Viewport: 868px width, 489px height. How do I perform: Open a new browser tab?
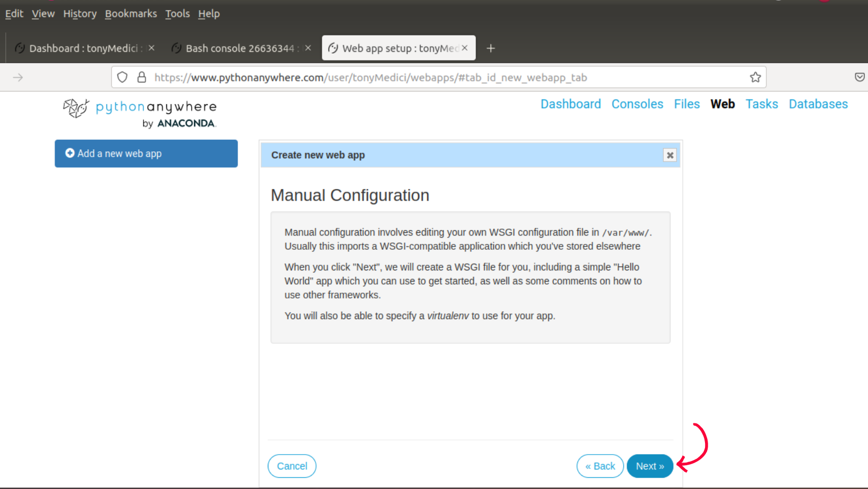[491, 48]
